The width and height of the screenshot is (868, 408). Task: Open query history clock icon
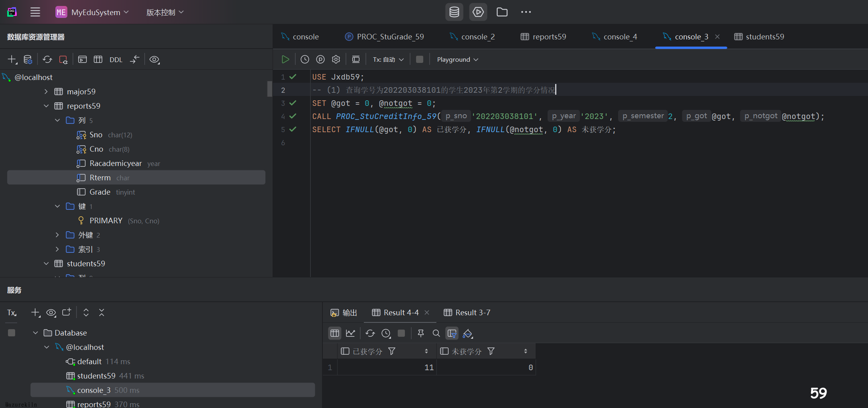click(x=304, y=59)
